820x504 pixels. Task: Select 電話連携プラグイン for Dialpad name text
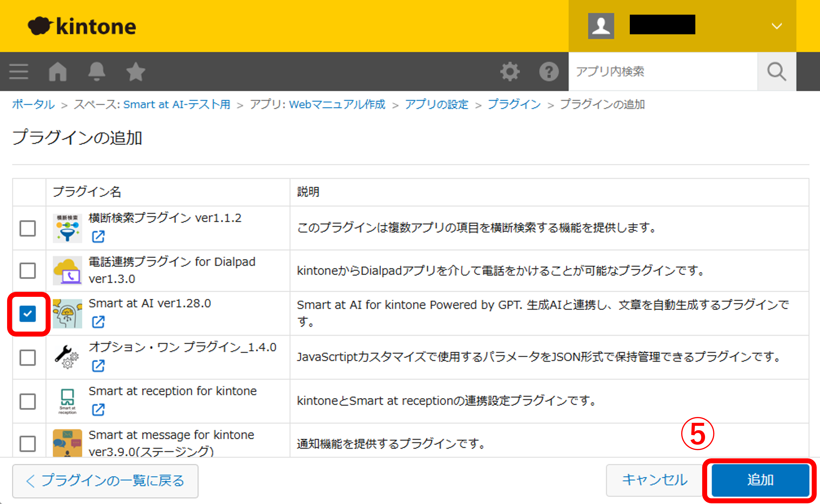click(x=172, y=270)
